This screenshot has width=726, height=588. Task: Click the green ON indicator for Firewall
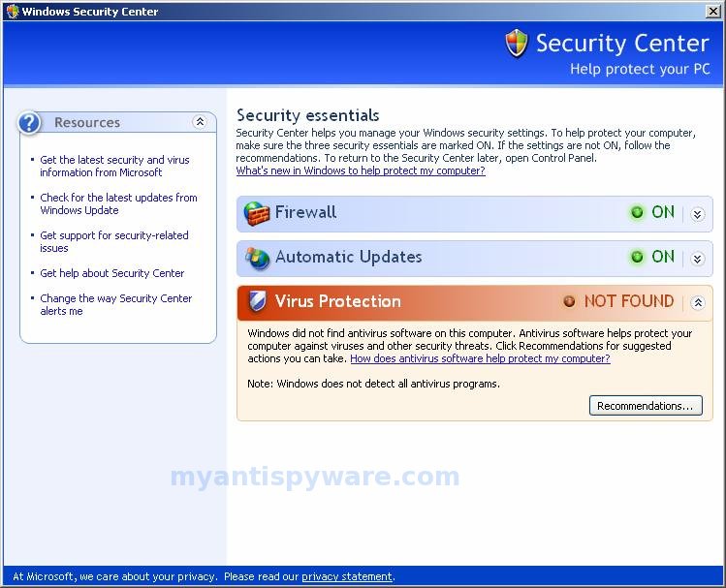637,212
